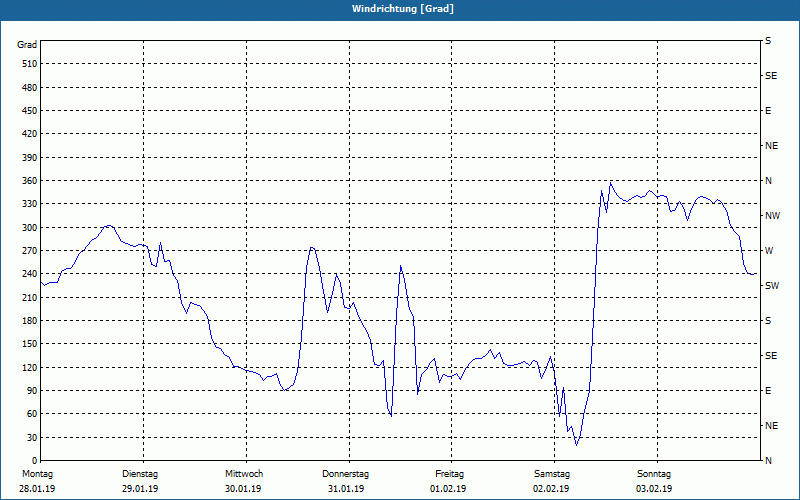Viewport: 800px width, 500px height.
Task: Click the 120 degree tick label
Action: click(x=30, y=367)
